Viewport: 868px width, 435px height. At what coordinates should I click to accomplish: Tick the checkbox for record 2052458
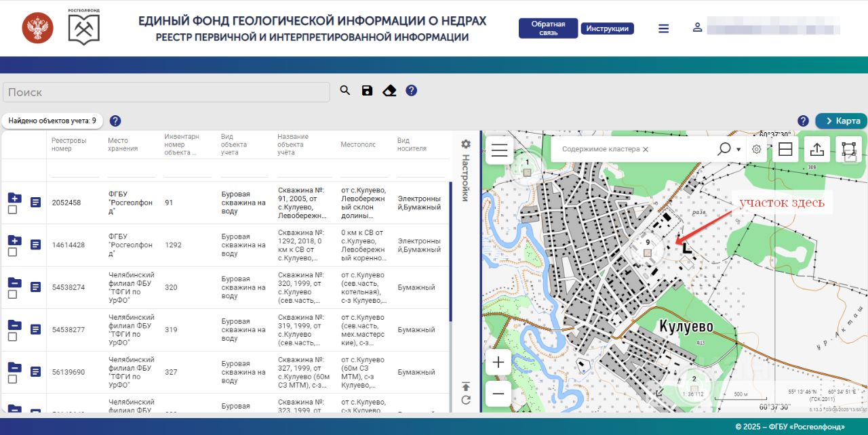coord(12,210)
